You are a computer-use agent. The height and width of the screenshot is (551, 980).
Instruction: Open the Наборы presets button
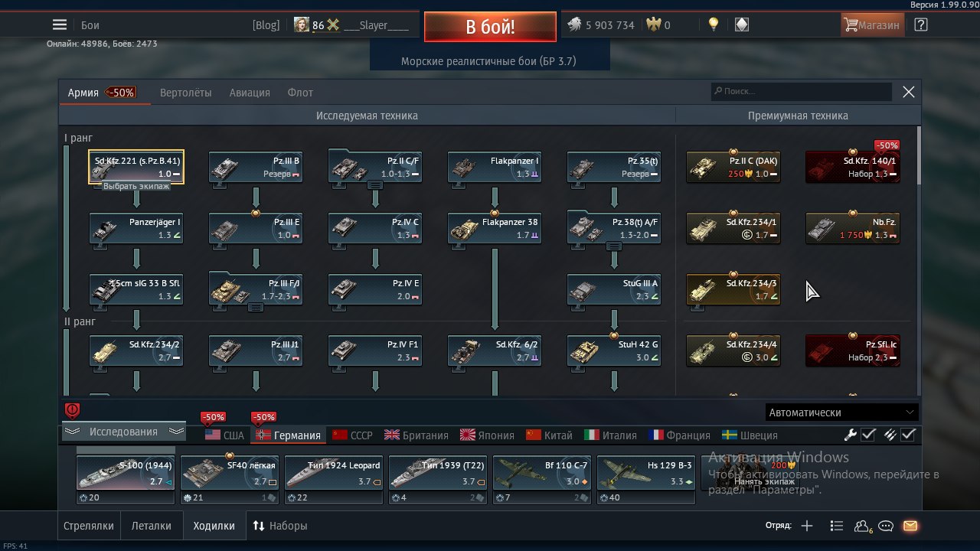(x=280, y=526)
